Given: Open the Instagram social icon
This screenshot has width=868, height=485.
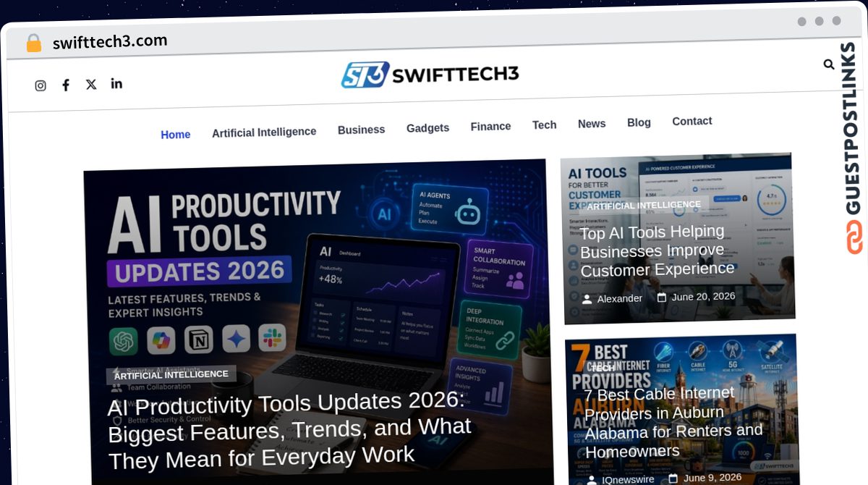Looking at the screenshot, I should (x=41, y=85).
